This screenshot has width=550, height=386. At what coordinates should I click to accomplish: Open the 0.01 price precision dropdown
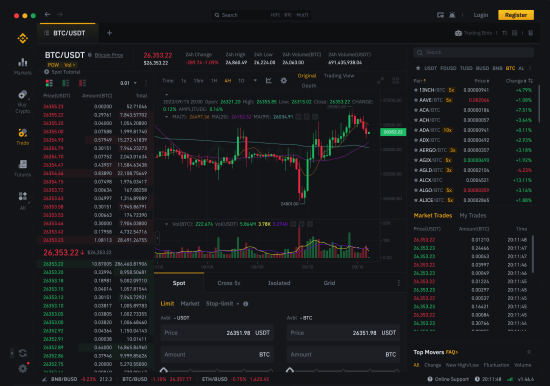(x=128, y=83)
